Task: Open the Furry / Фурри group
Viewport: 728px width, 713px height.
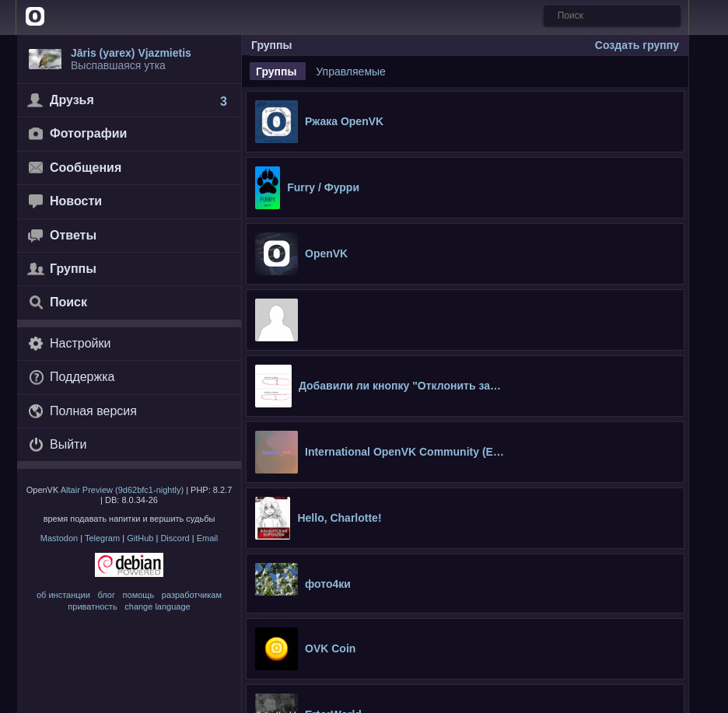Action: pos(323,187)
